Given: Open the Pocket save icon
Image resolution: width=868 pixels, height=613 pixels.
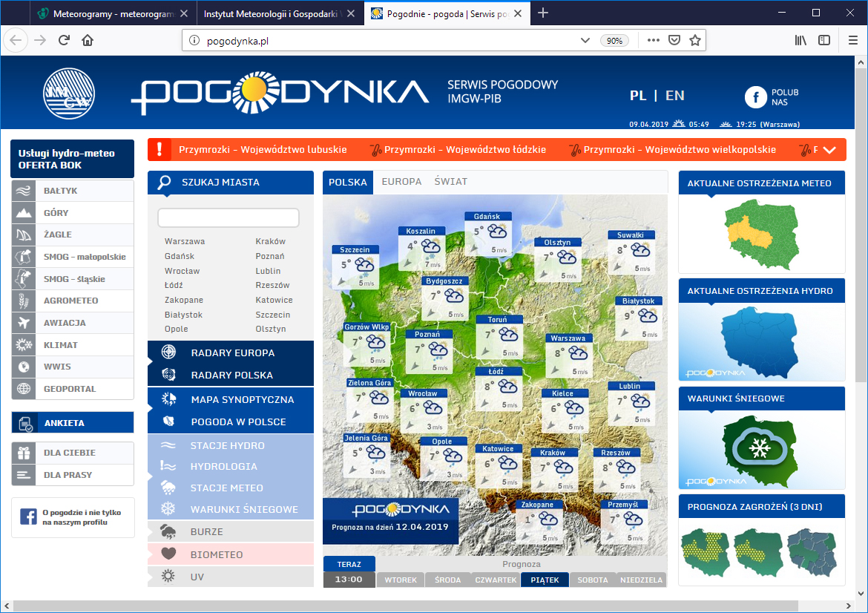Looking at the screenshot, I should [674, 41].
